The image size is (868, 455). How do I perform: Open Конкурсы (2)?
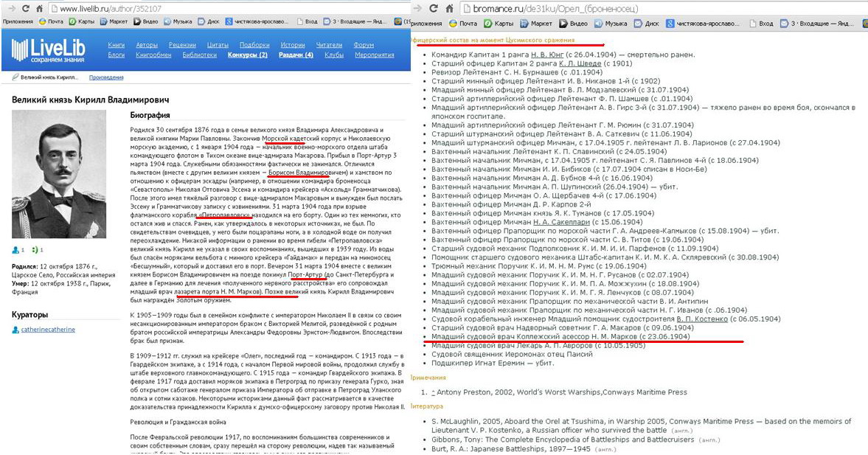point(248,55)
